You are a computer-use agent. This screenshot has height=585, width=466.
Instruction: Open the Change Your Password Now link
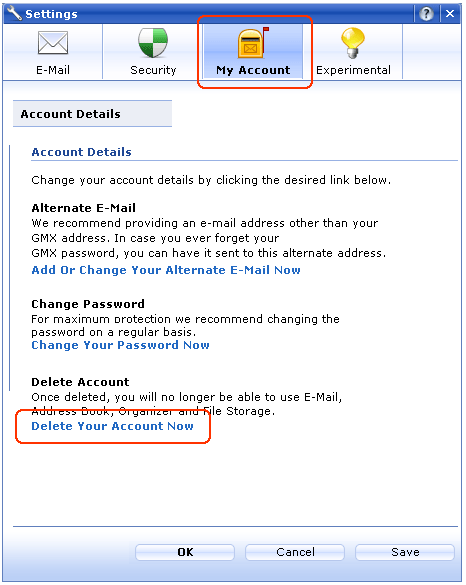point(121,345)
